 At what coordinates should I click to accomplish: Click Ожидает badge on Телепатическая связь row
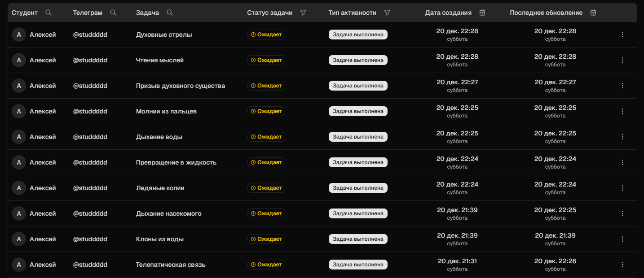pyautogui.click(x=266, y=265)
